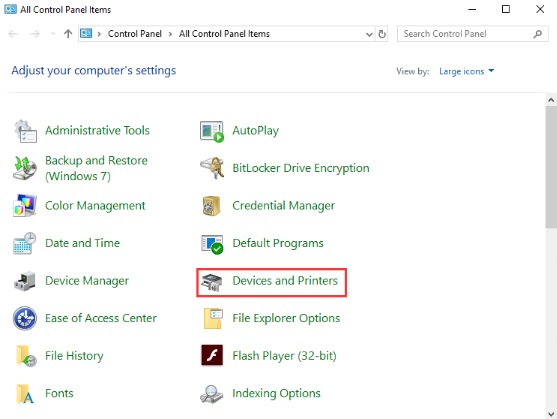Click the File Explorer Options icon
Viewport: 557px width, 419px height.
213,318
